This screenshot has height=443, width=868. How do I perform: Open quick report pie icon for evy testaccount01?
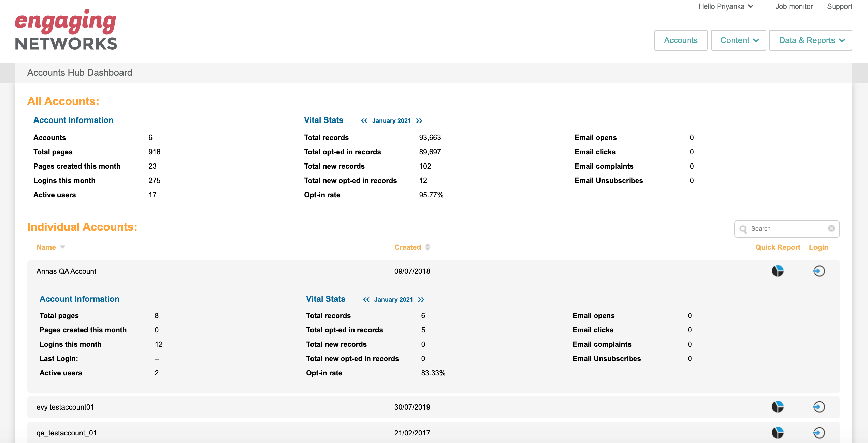pyautogui.click(x=778, y=407)
